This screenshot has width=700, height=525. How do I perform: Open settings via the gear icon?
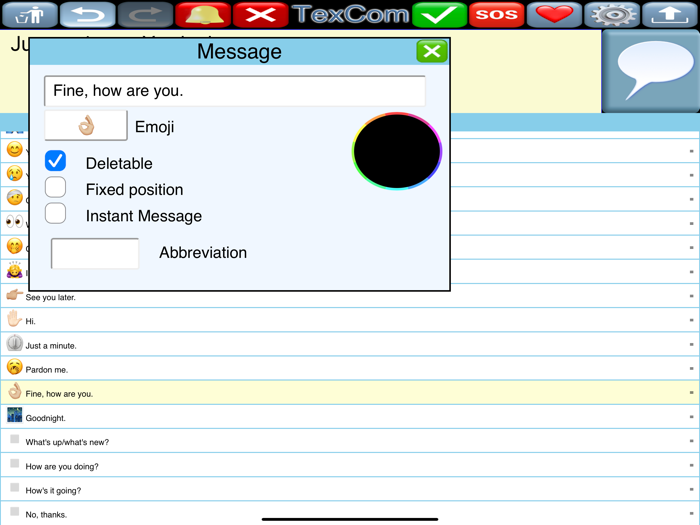(612, 14)
